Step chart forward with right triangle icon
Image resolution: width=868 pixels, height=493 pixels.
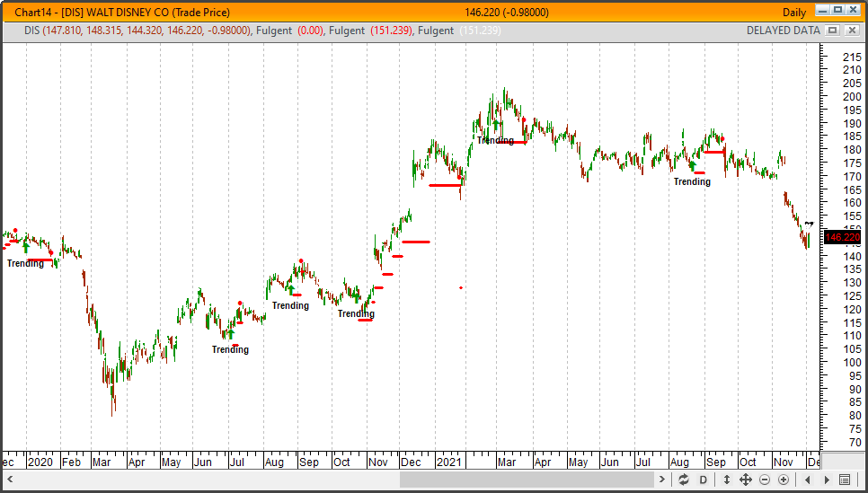827,480
